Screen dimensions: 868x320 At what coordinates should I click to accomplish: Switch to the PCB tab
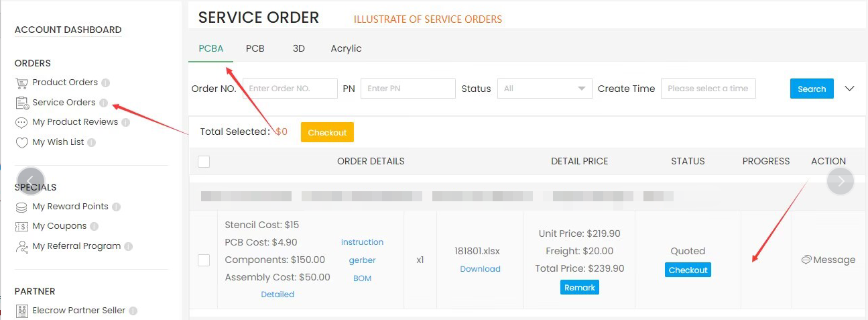point(255,48)
